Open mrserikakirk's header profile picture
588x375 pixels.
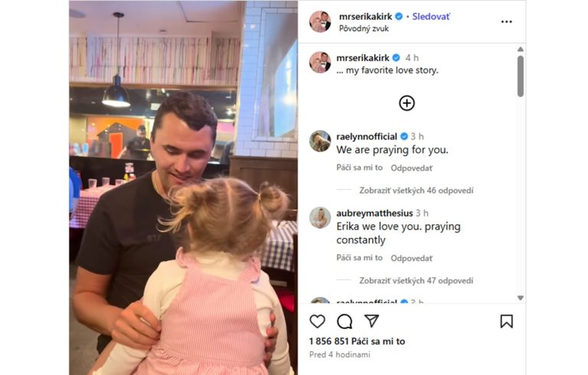(x=320, y=21)
